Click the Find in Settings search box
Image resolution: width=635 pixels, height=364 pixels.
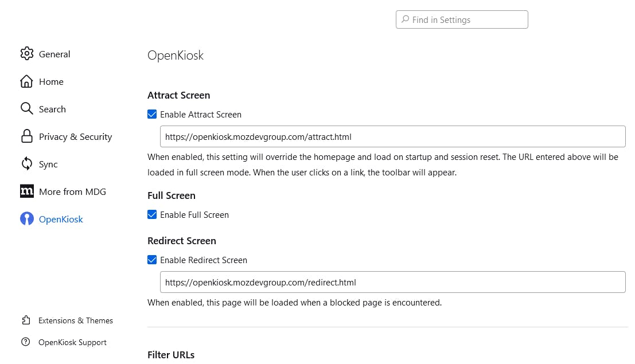(462, 19)
